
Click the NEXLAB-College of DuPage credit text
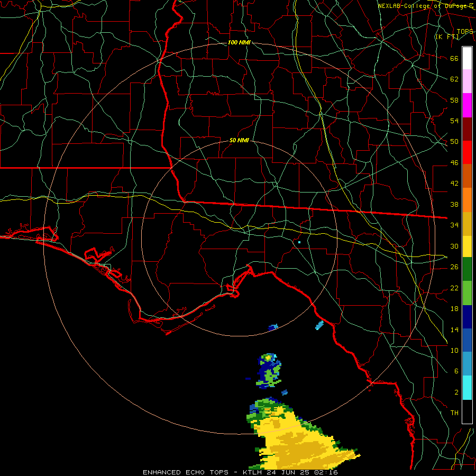click(426, 6)
